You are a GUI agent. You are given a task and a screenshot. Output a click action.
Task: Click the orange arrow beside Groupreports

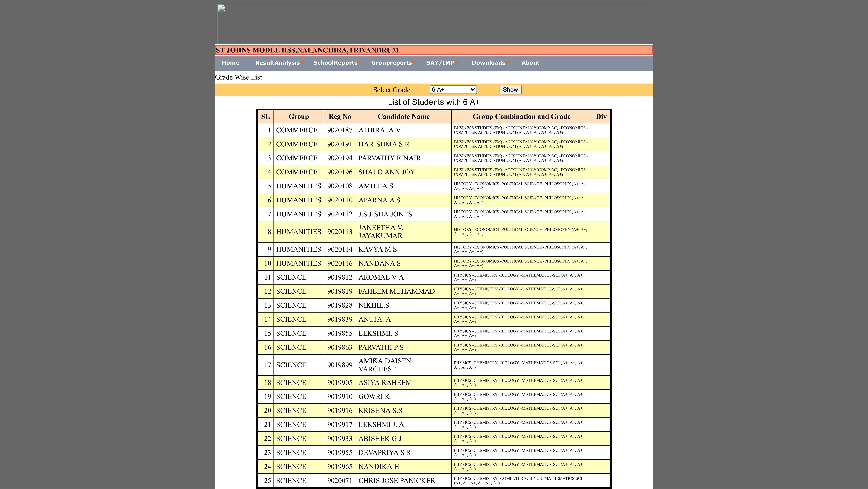[x=415, y=62]
